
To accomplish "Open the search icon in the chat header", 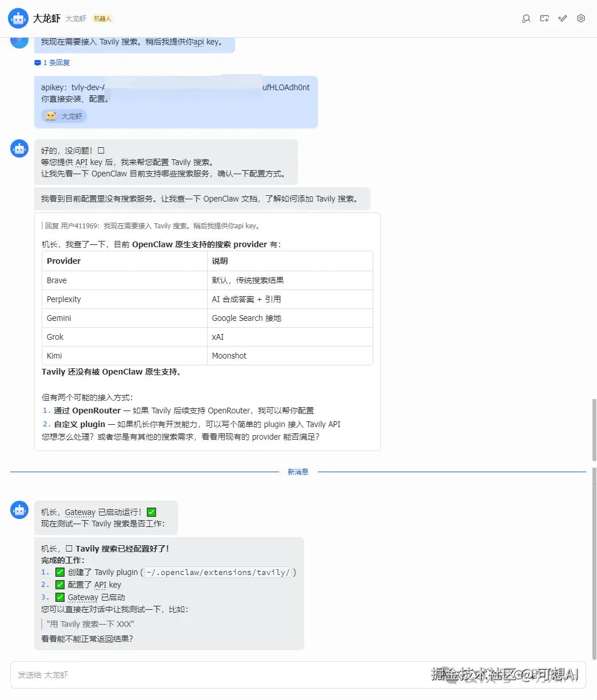I will [x=526, y=18].
